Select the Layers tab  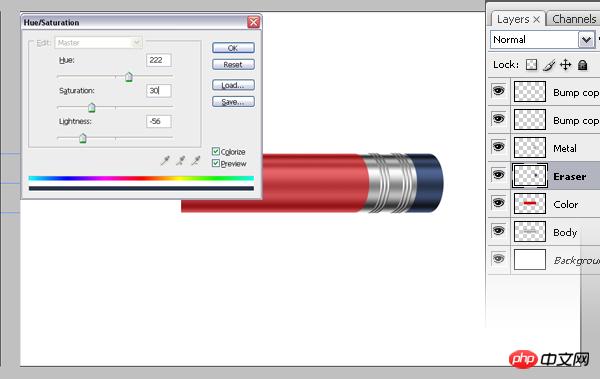point(513,19)
